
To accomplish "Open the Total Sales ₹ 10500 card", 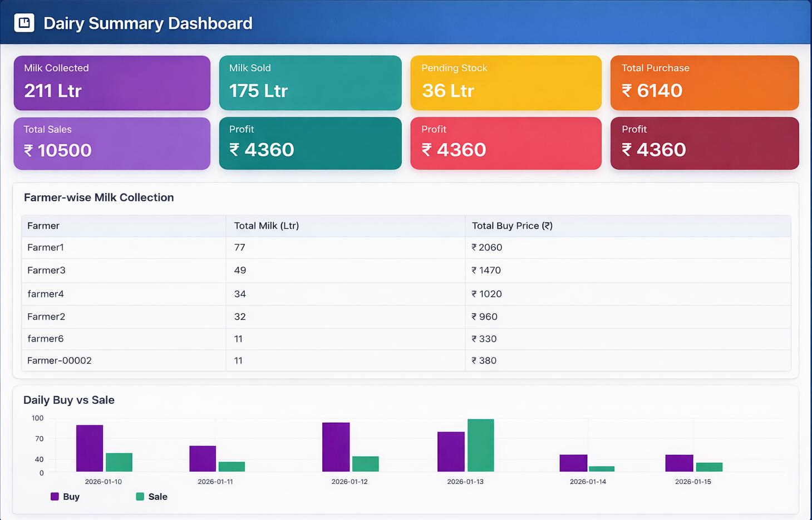I will 112,143.
